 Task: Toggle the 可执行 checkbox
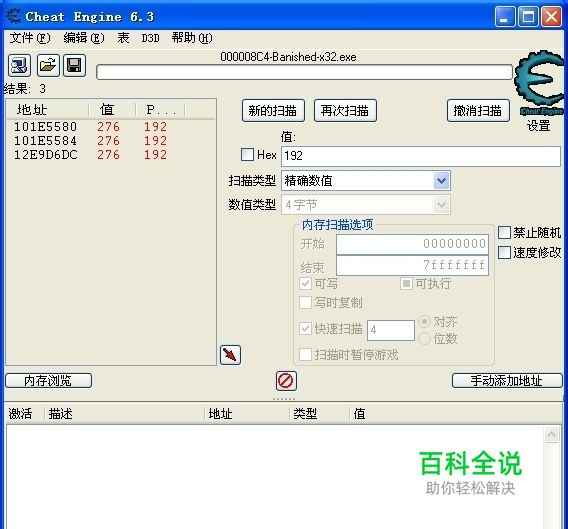[x=406, y=283]
